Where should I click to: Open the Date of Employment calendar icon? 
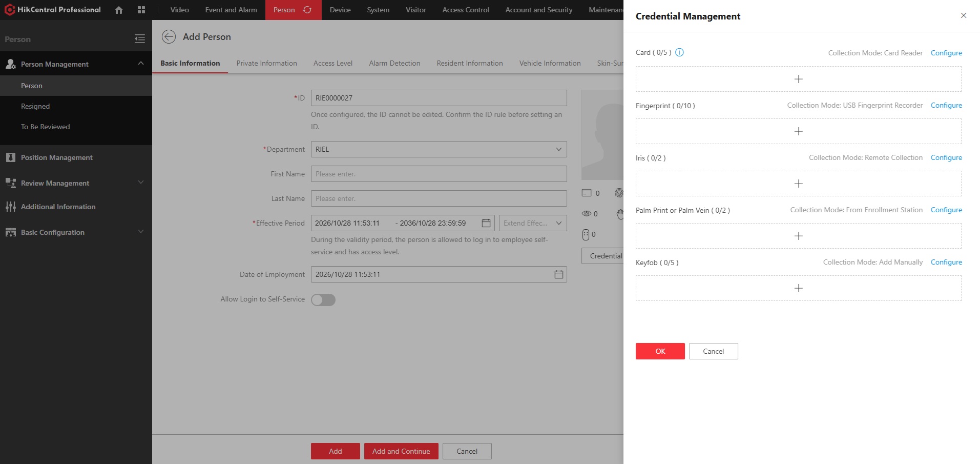click(x=559, y=274)
